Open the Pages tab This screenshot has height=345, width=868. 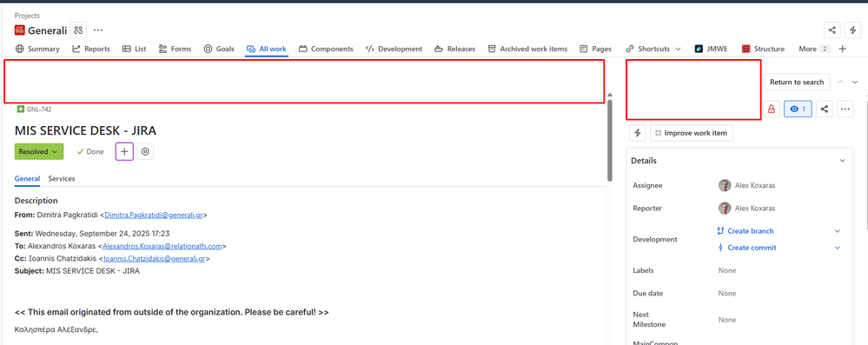(x=596, y=49)
